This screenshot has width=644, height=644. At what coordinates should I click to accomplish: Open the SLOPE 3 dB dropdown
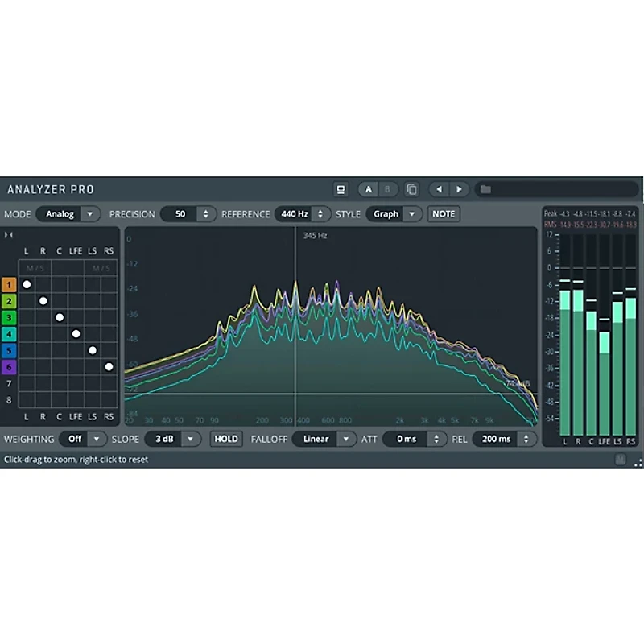pyautogui.click(x=178, y=439)
